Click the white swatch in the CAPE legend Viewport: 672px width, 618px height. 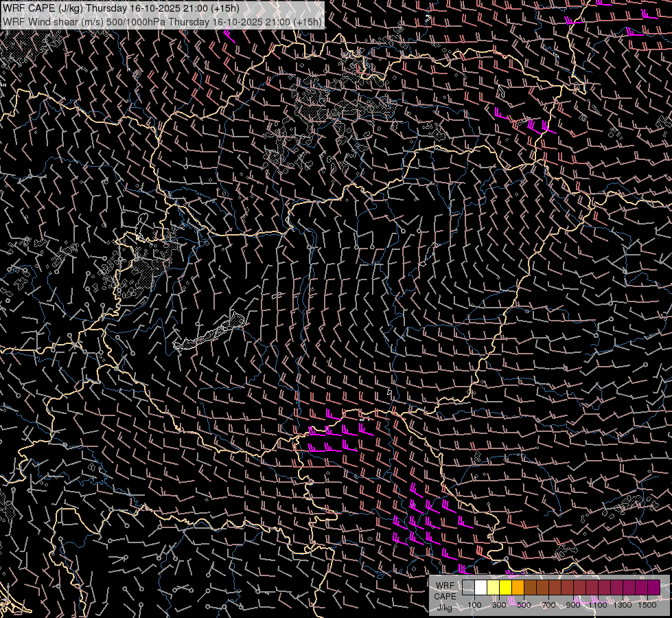[x=480, y=588]
